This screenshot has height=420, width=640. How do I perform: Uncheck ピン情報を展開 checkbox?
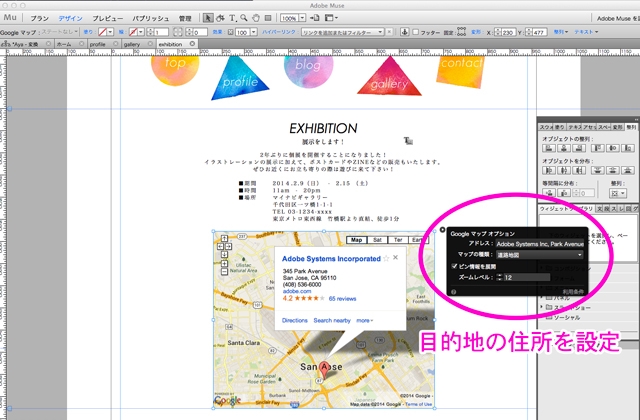454,266
